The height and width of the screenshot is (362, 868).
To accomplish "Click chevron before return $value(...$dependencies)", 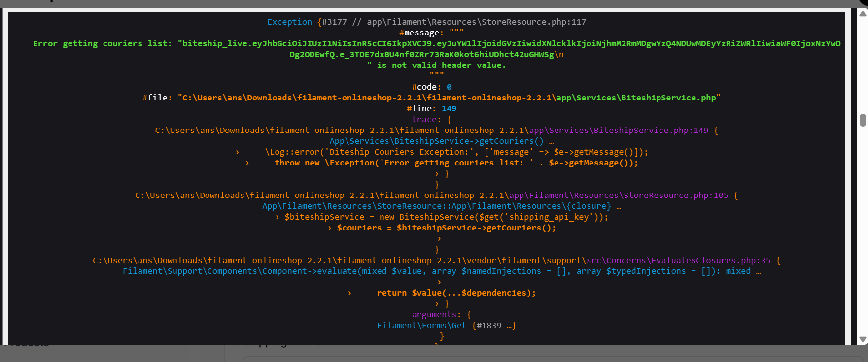I will click(x=350, y=293).
